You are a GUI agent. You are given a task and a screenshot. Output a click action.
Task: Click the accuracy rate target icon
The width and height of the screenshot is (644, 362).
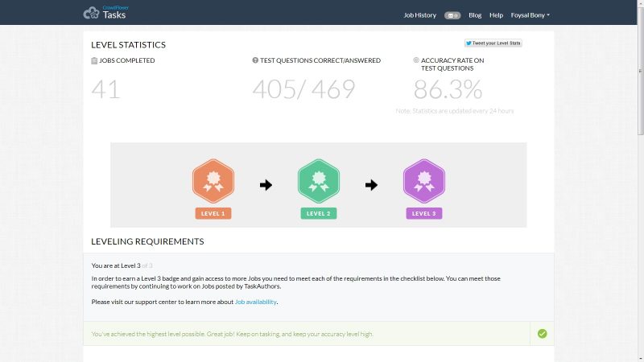(x=416, y=60)
